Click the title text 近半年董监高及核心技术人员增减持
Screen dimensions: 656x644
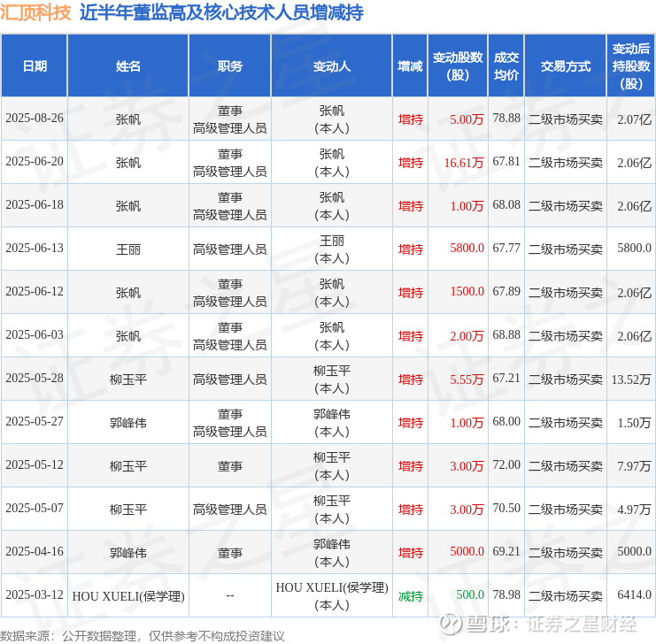[221, 12]
